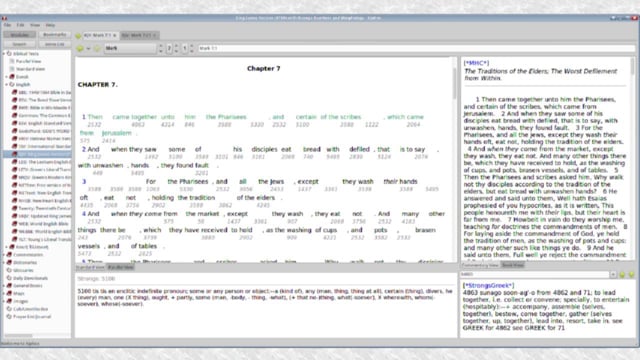Collapse the Biblical Texts tree node
Viewport: 640px width, 360px height.
[4, 53]
